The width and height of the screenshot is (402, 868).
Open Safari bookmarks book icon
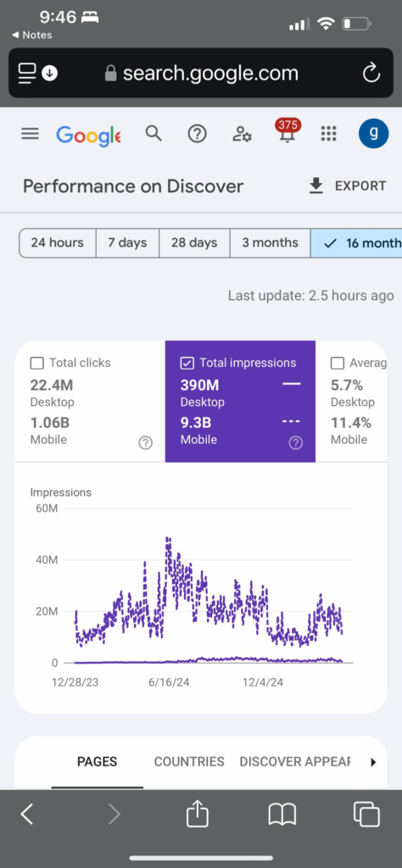click(x=282, y=815)
